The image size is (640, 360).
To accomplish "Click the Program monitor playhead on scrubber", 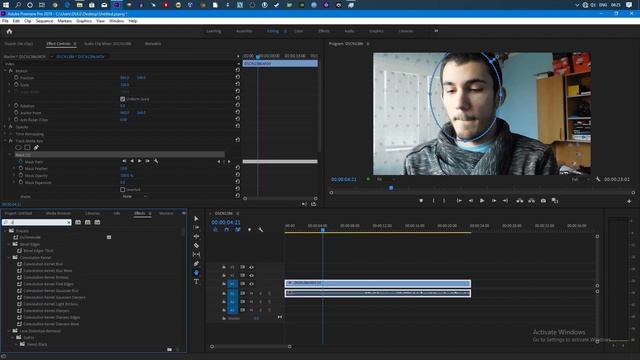I will tap(391, 188).
